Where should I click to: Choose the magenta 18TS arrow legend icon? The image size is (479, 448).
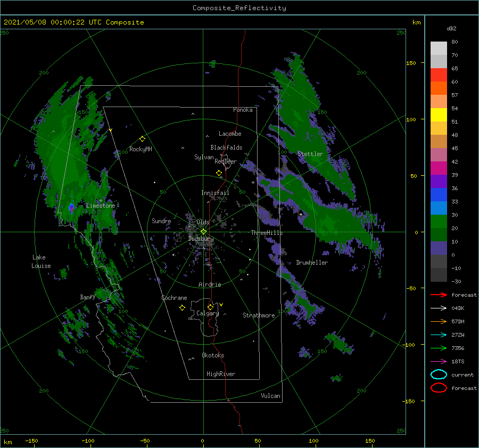(439, 362)
